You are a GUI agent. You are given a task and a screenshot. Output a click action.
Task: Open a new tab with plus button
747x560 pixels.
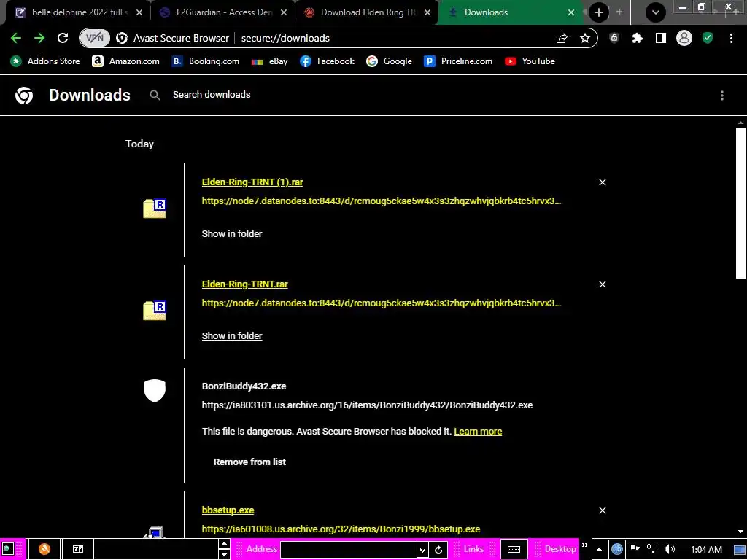(599, 12)
